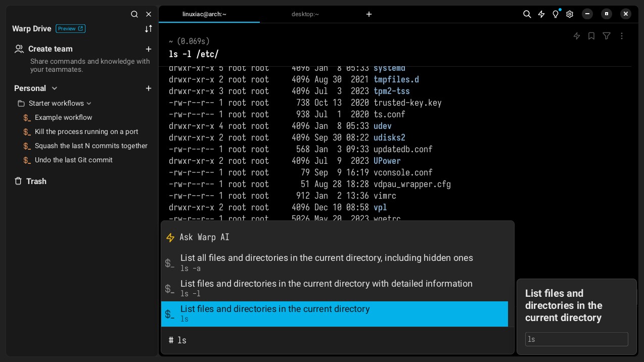Bookmark the ls -l /etc/ block
This screenshot has height=362, width=644.
[x=591, y=36]
